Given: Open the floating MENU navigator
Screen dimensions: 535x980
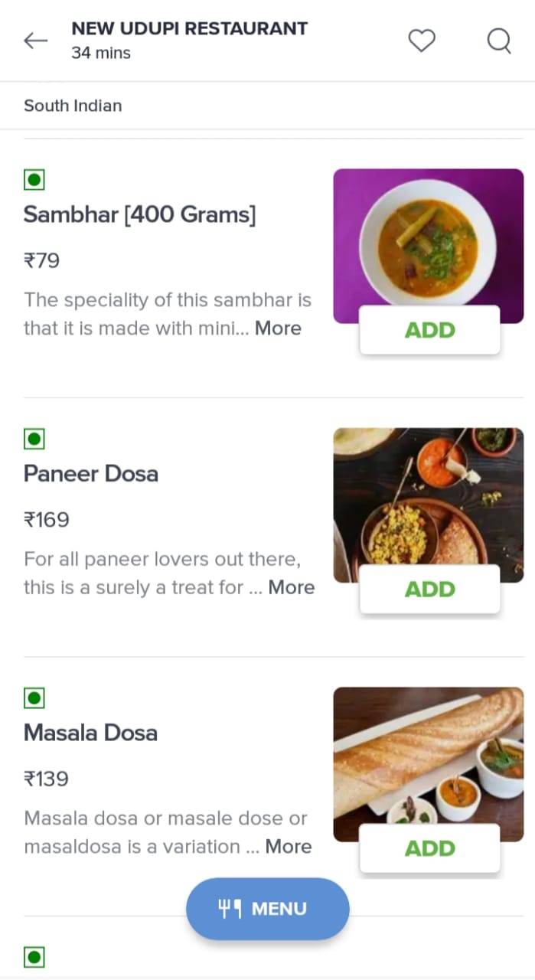Looking at the screenshot, I should [267, 908].
